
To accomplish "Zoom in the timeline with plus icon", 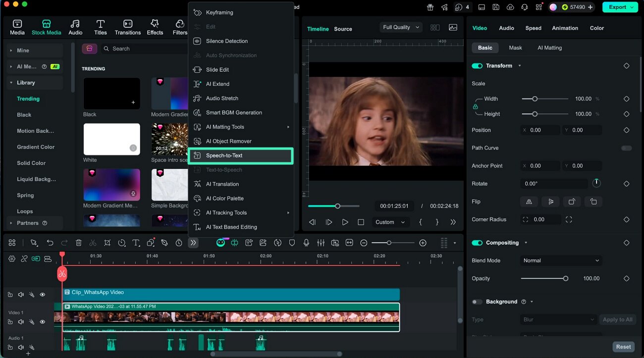I will coord(423,243).
